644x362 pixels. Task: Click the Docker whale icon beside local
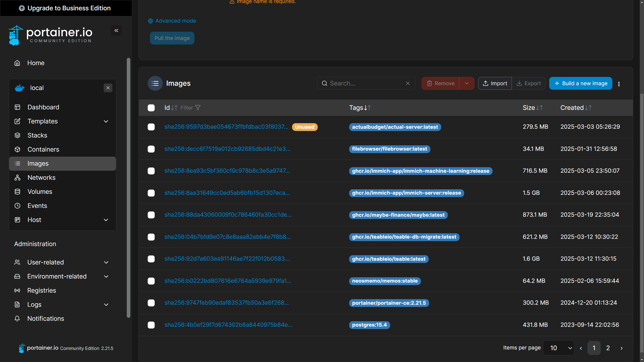point(20,88)
